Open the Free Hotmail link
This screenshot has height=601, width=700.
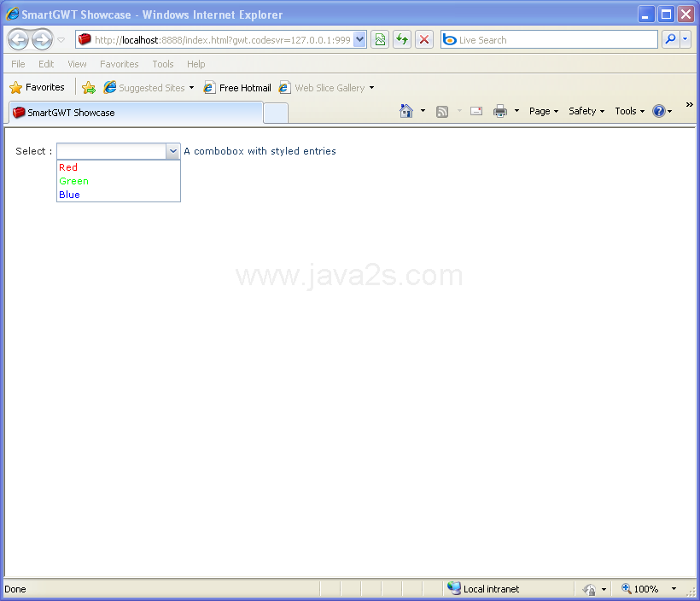coord(237,88)
